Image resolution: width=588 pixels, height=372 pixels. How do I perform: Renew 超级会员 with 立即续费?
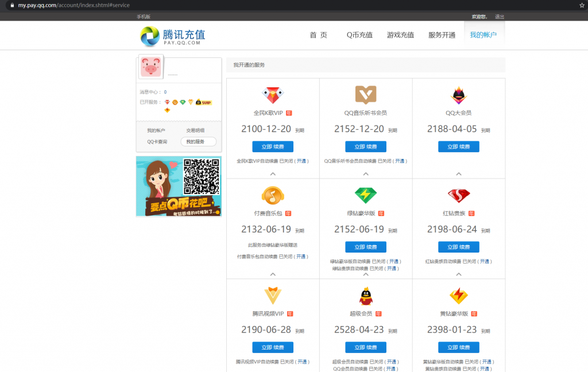(366, 347)
